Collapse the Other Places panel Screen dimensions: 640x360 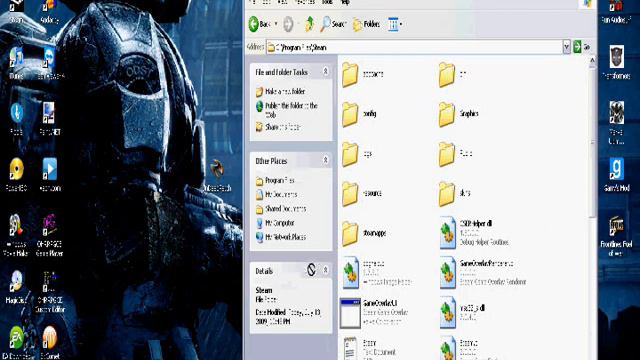[325, 160]
